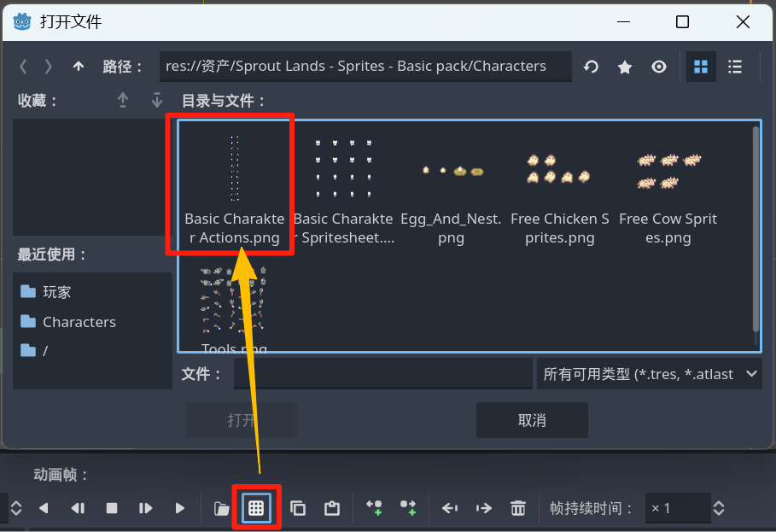
Task: Go forward to next folder
Action: [48, 67]
